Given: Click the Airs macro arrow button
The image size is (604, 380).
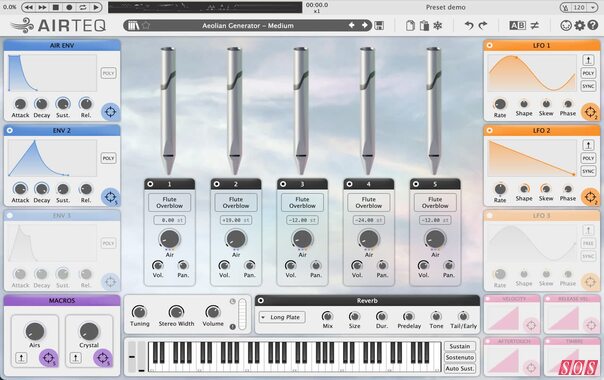Looking at the screenshot, I should pyautogui.click(x=22, y=358).
